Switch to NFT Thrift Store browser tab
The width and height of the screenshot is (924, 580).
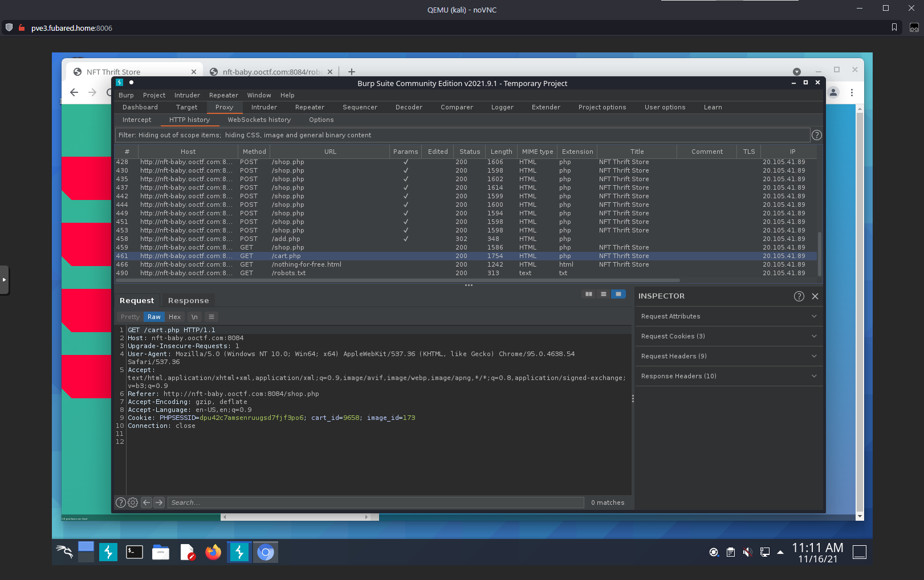135,72
